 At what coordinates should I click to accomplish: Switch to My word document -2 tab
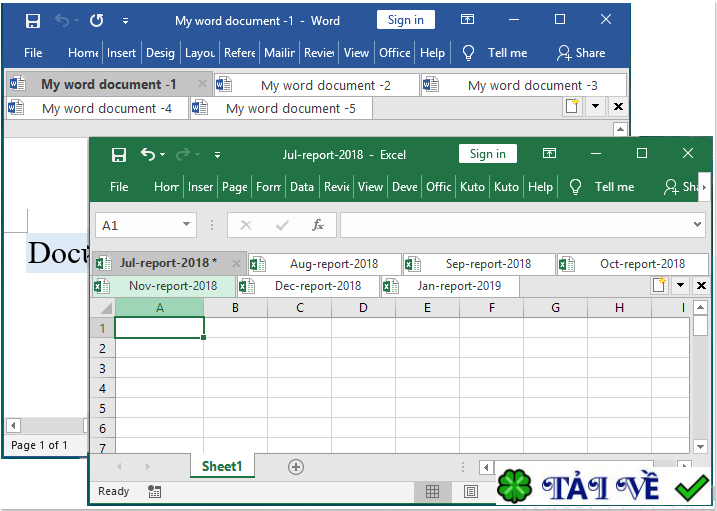pyautogui.click(x=316, y=85)
